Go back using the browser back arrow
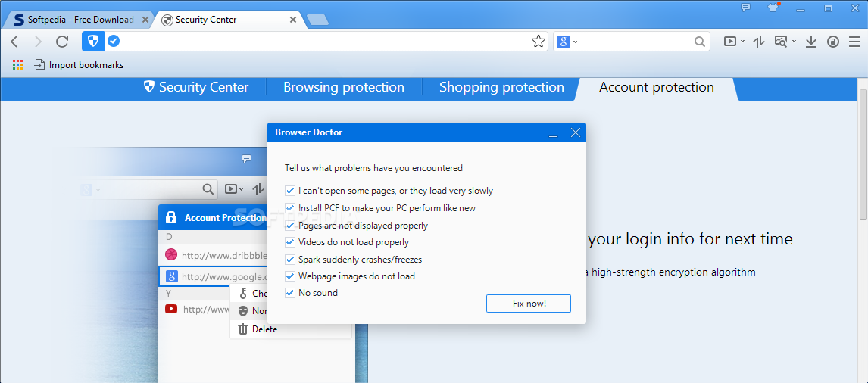Viewport: 868px width, 383px height. tap(14, 42)
